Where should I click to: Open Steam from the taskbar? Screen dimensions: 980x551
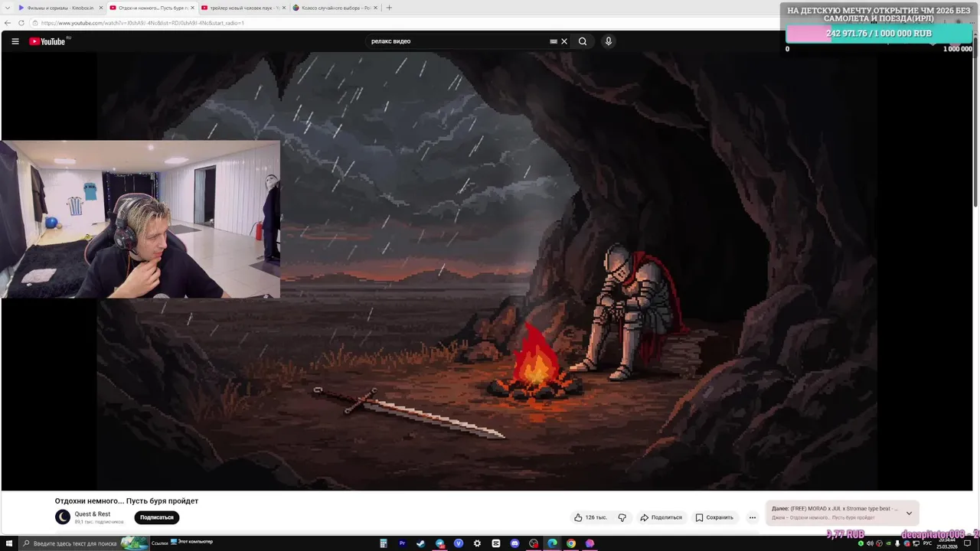(x=421, y=543)
